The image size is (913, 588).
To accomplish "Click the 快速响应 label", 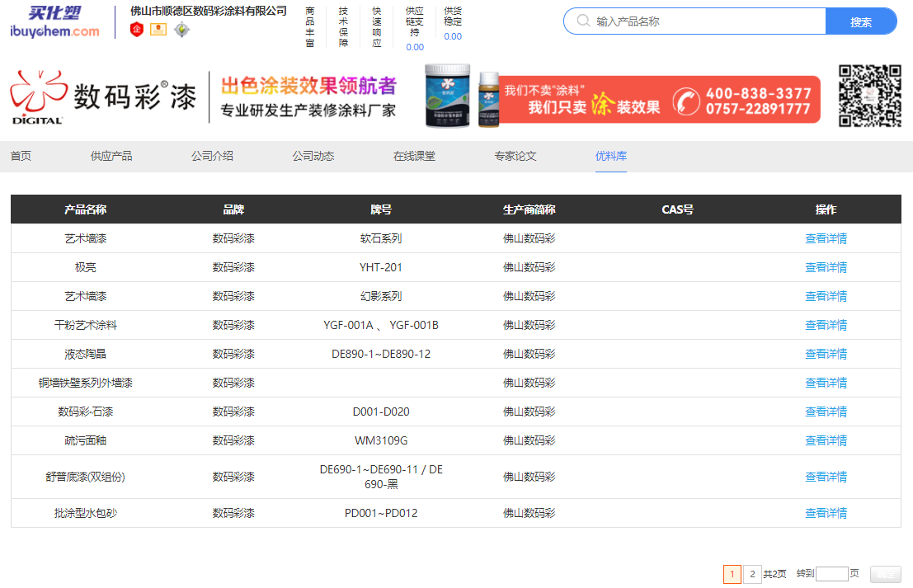I will [377, 26].
